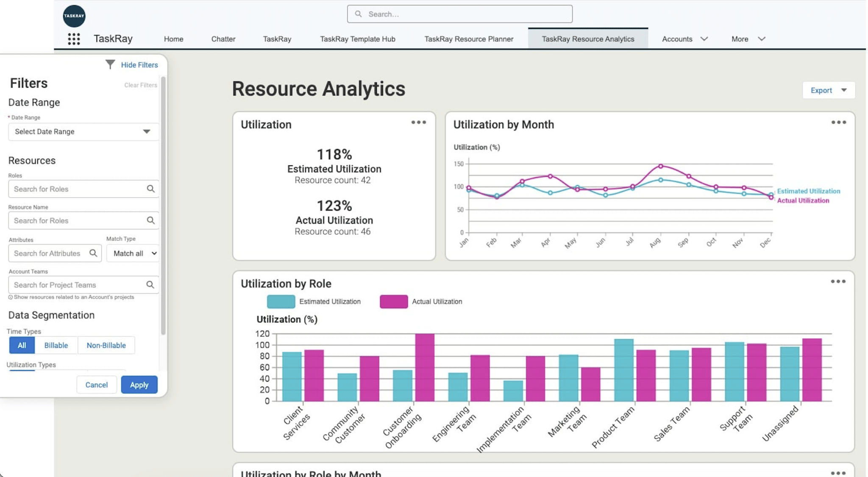Viewport: 868px width, 477px height.
Task: Open the TaskRay tab
Action: click(x=277, y=39)
